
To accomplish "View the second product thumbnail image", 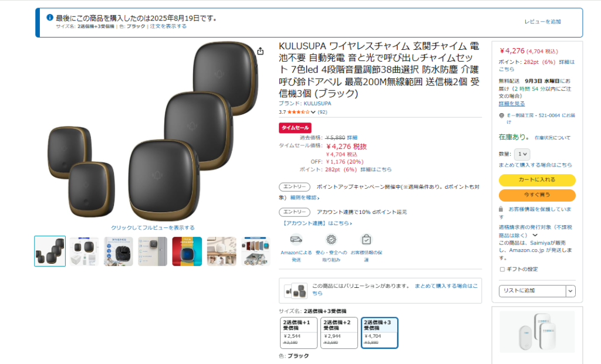I will tap(84, 251).
